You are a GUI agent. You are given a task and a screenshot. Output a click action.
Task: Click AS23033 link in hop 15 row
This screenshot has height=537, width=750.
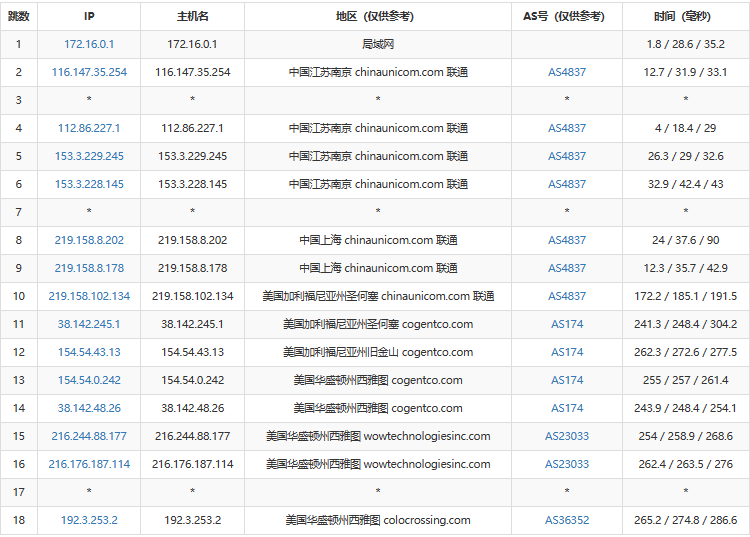[567, 436]
